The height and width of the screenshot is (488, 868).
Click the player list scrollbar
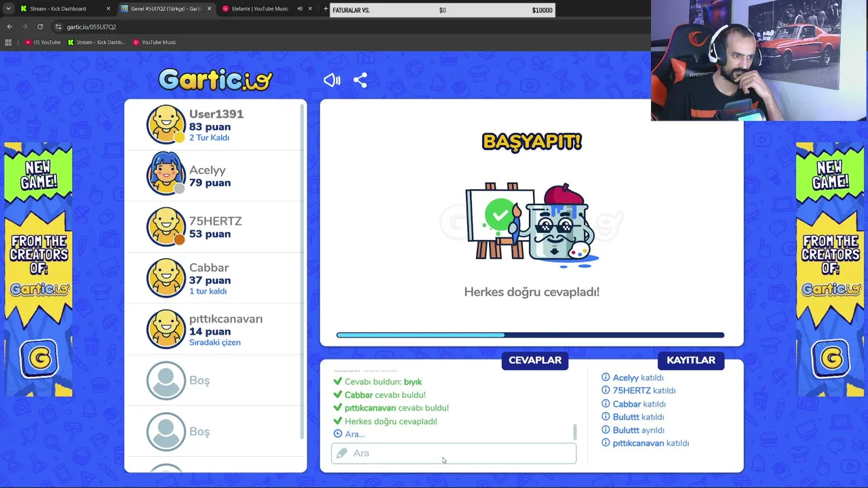(303, 271)
